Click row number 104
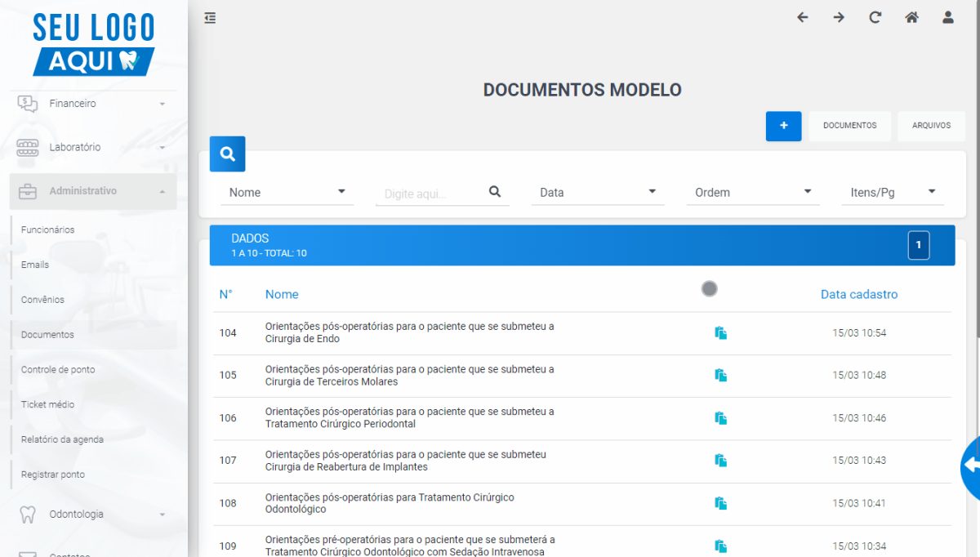 (x=228, y=332)
